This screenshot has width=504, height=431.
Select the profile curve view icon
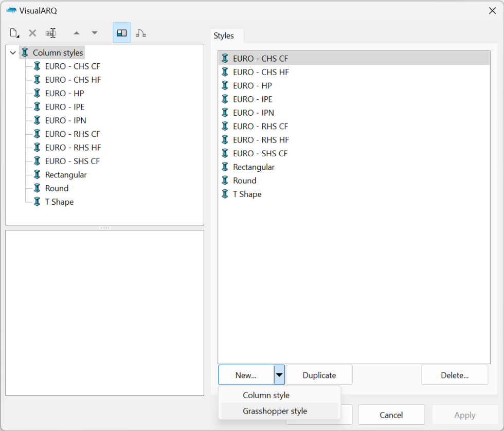point(141,32)
